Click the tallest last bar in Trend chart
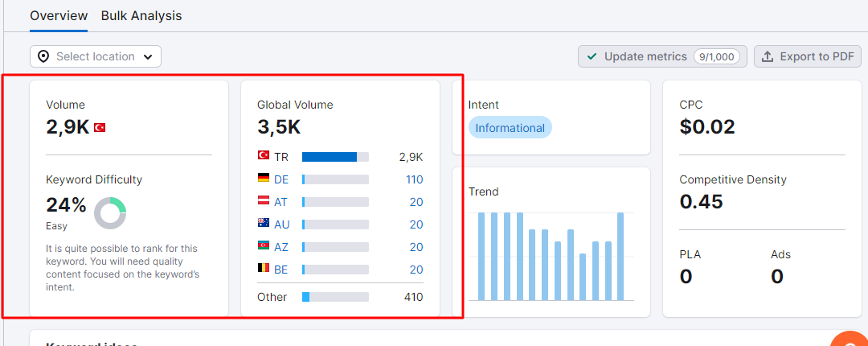 (x=620, y=256)
